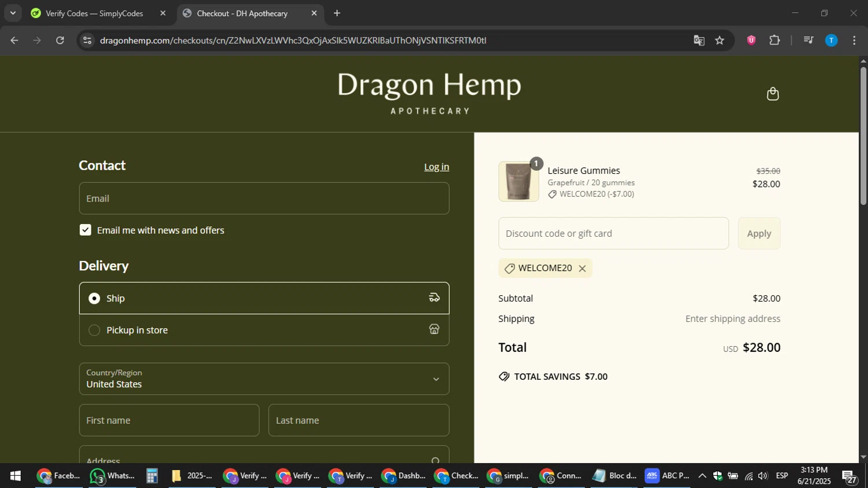This screenshot has width=868, height=488.
Task: Open the notification center icon
Action: 849,477
